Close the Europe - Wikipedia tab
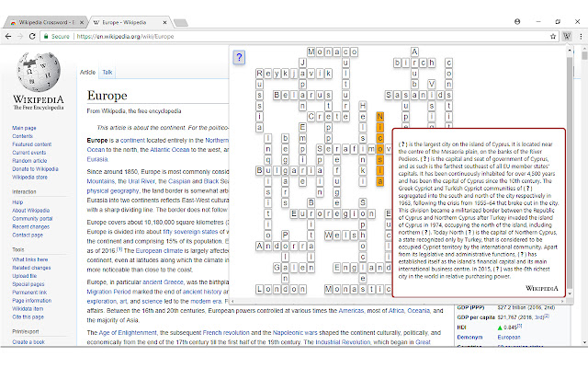The image size is (588, 368). [164, 22]
